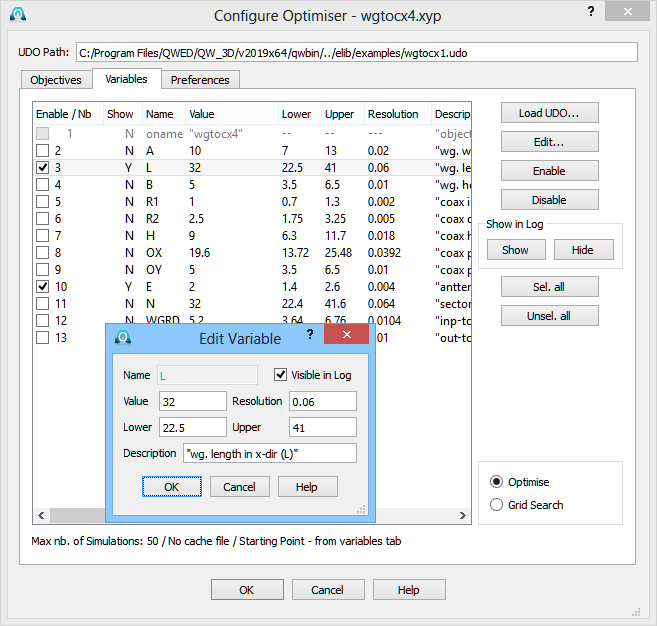657x626 pixels.
Task: Uncheck the checkbox for variable 3 (L)
Action: click(42, 168)
